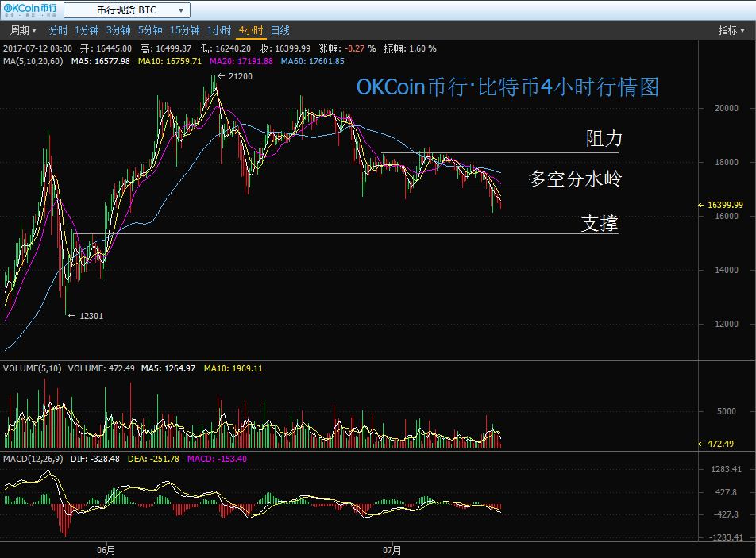Select the 1小时 chart interval
The image size is (756, 558).
click(219, 30)
